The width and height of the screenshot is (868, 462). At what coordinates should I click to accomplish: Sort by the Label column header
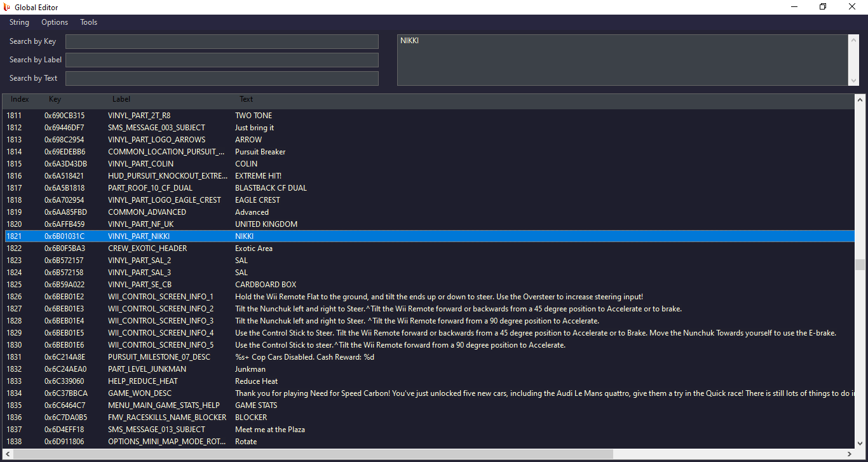(x=121, y=99)
